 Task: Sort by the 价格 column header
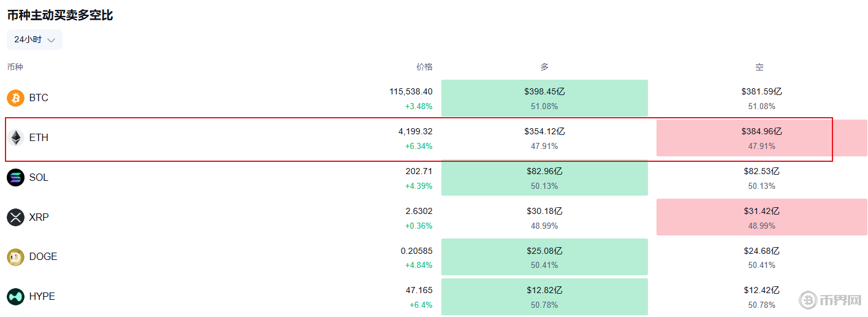pyautogui.click(x=424, y=67)
